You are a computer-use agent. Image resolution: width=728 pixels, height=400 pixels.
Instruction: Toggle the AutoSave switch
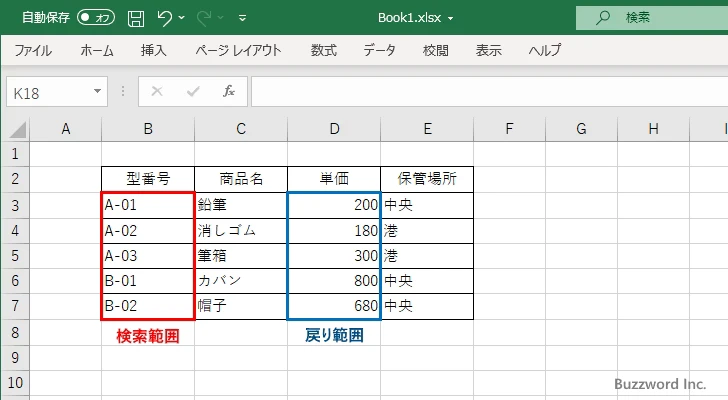(x=96, y=18)
